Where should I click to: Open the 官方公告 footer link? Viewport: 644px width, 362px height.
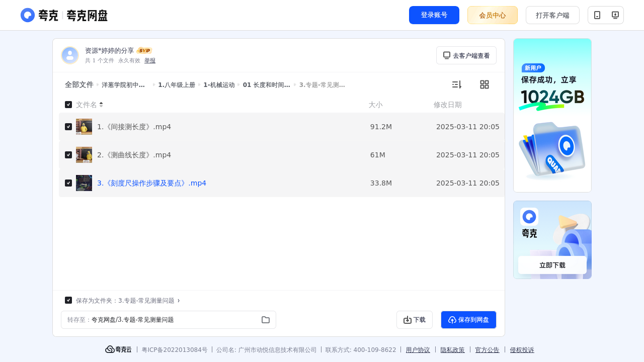pos(488,350)
